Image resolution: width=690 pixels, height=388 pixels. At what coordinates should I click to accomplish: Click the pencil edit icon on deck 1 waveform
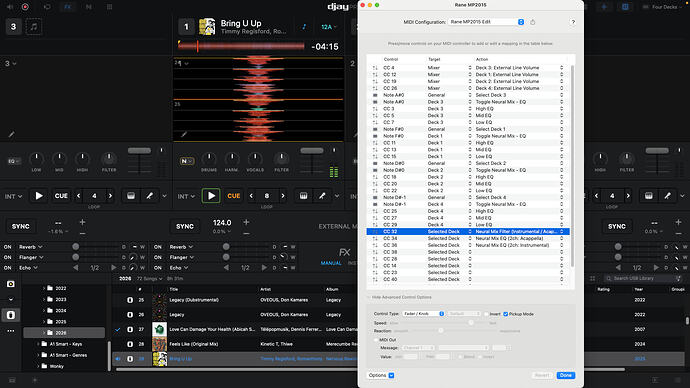pos(184,135)
